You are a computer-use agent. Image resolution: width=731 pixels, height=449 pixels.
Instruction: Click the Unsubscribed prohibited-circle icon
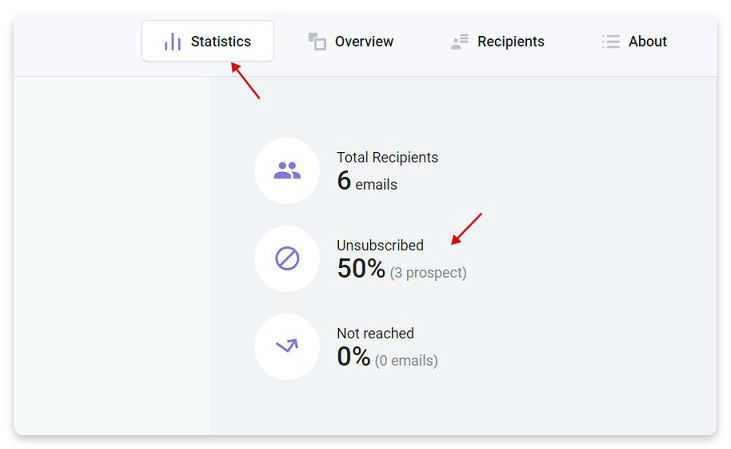[x=287, y=259]
